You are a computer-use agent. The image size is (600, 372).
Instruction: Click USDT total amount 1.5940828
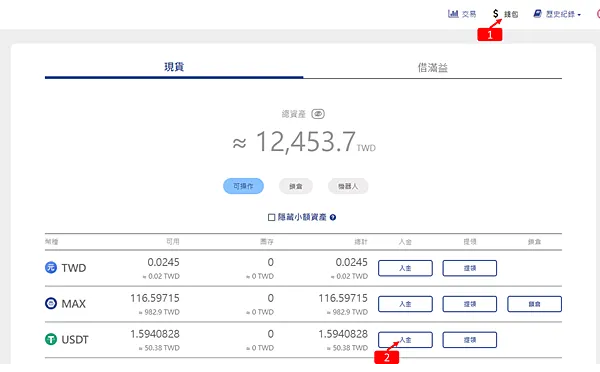(x=343, y=334)
